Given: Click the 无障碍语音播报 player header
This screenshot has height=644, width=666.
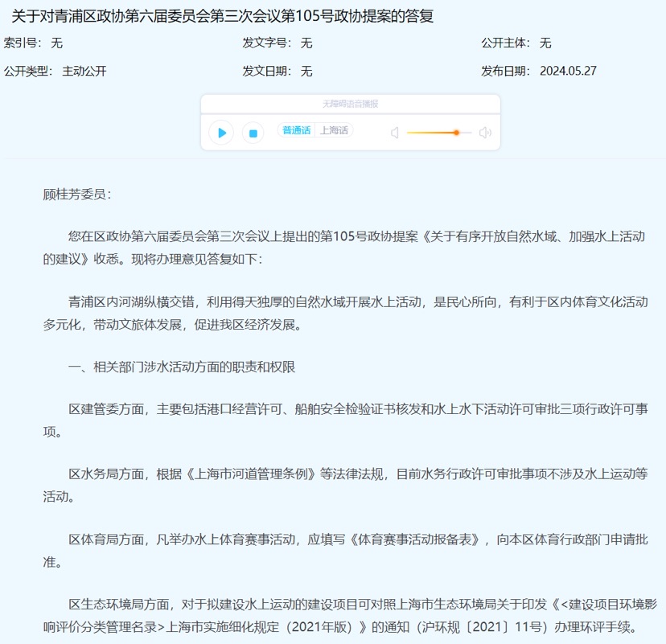Looking at the screenshot, I should pyautogui.click(x=350, y=104).
